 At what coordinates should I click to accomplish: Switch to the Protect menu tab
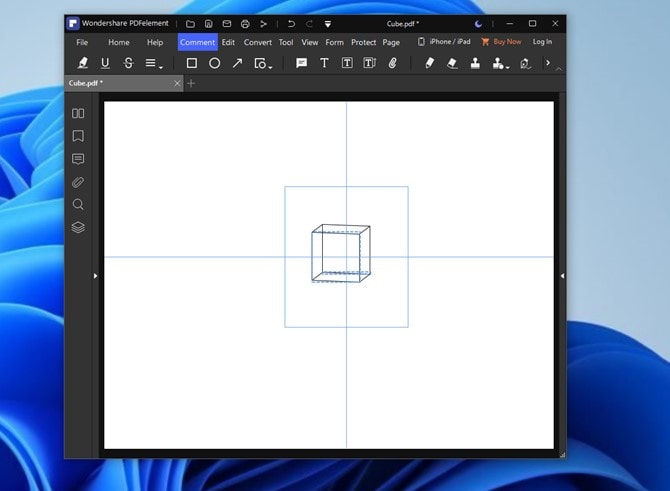point(363,42)
